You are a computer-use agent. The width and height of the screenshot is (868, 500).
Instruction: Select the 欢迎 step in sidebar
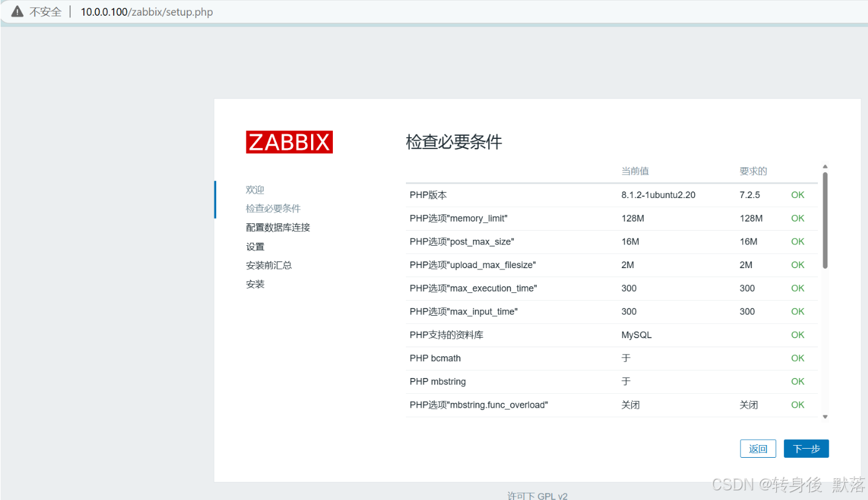(255, 190)
